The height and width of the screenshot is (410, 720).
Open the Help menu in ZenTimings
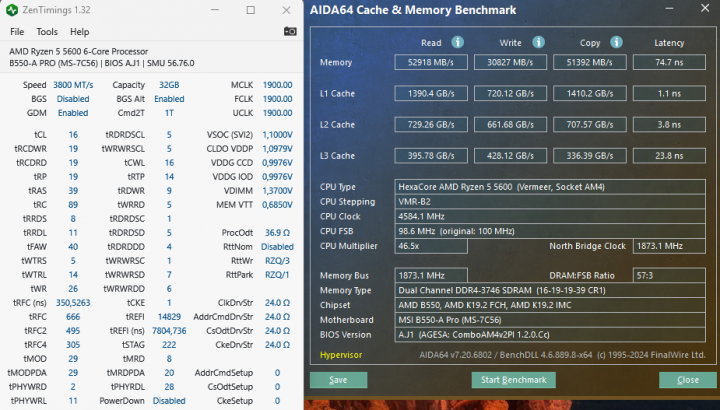click(79, 32)
